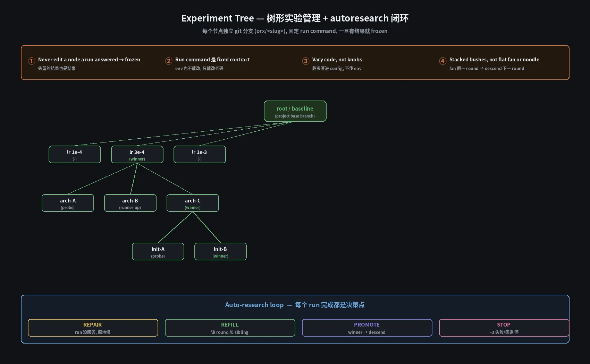Screen dimensions: 590x364
Task: Click 'env 也不能改, 只能改代码' caption
Action: [199, 69]
